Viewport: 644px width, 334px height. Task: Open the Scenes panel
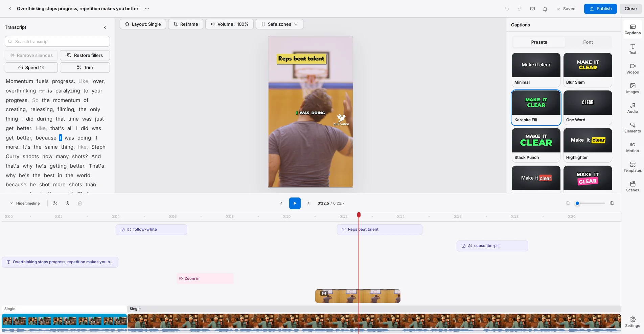coord(632,186)
